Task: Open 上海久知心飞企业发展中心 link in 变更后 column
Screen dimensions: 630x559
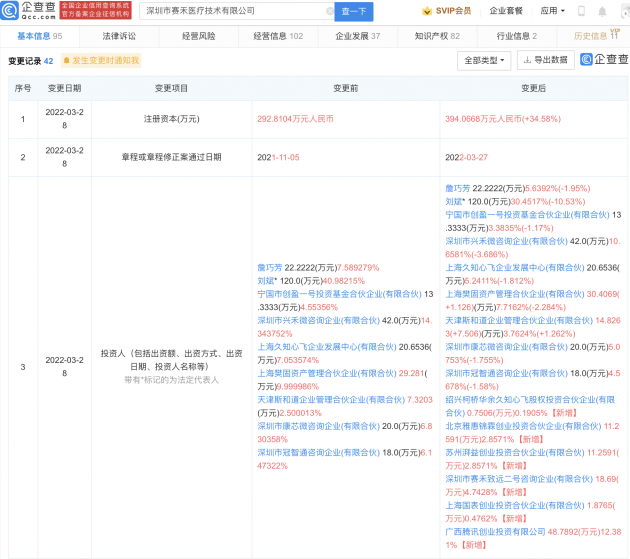Action: [x=515, y=268]
